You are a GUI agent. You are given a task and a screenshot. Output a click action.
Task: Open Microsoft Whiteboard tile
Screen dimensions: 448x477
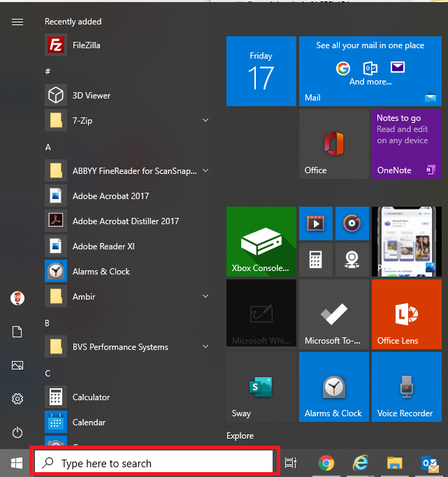[x=261, y=313]
